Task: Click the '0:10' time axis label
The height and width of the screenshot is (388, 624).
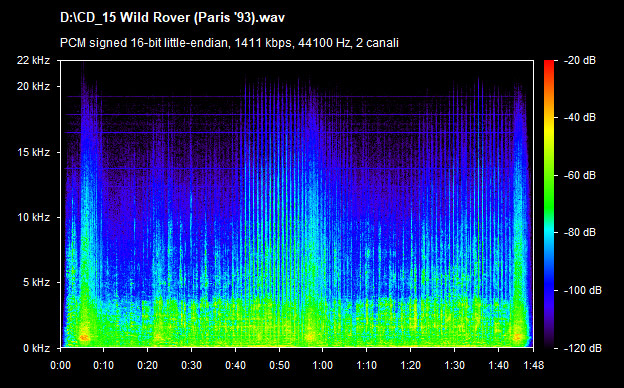Action: click(103, 365)
